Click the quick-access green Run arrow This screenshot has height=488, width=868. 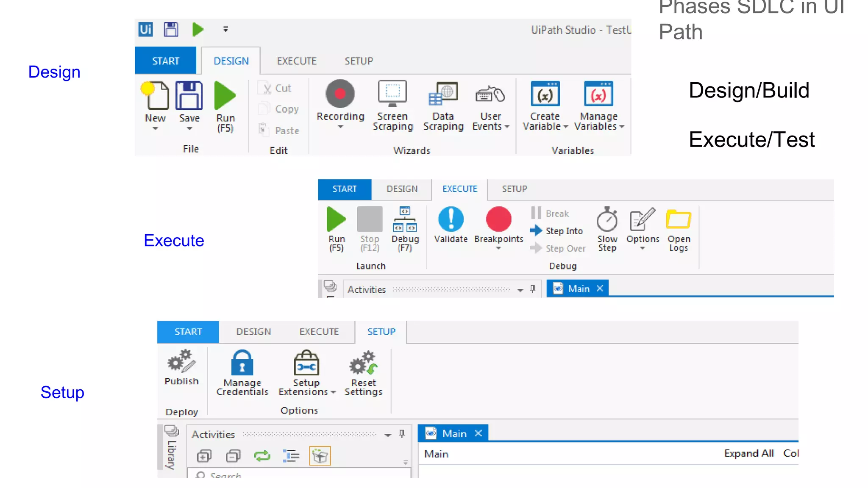pyautogui.click(x=198, y=29)
